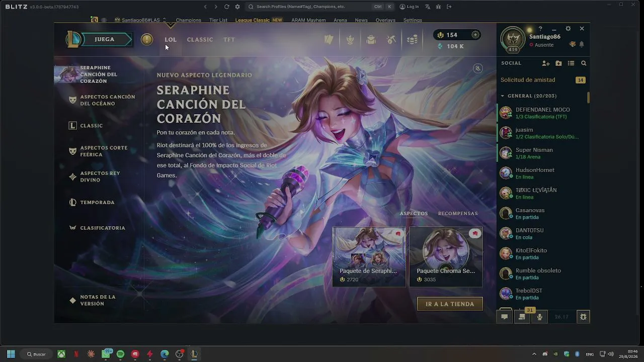The width and height of the screenshot is (644, 362).
Task: Select the ASPECTOS tab above the bundles
Action: point(414,214)
